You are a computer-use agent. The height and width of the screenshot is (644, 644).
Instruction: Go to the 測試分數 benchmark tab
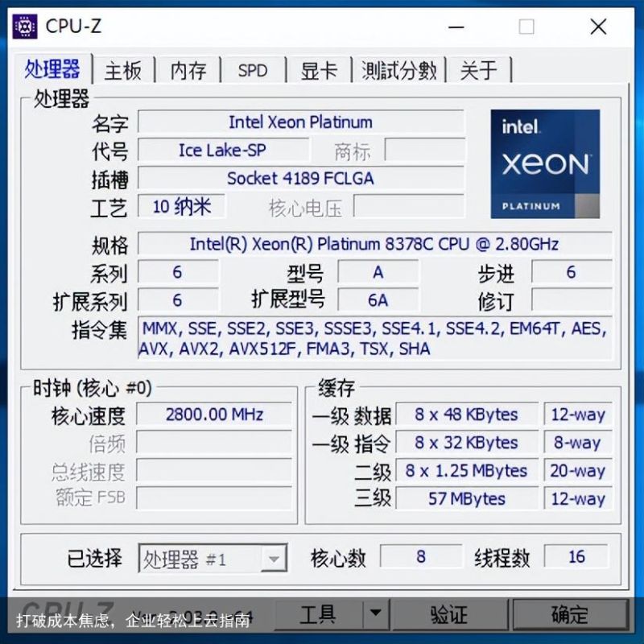pos(398,70)
